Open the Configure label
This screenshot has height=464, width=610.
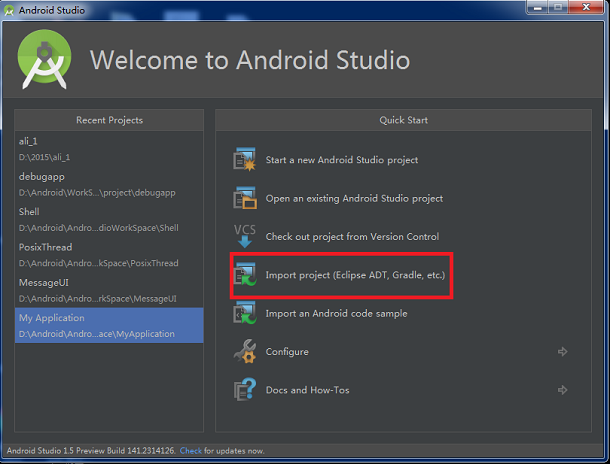tap(287, 352)
